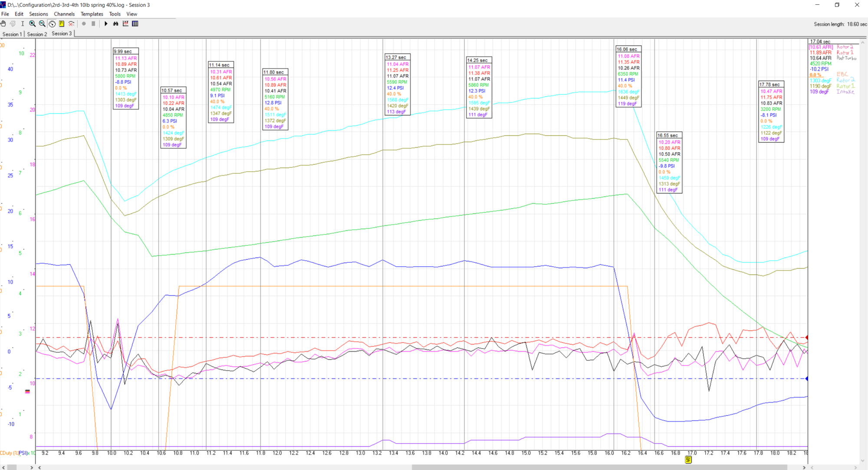Viewport: 868px width, 470px height.
Task: Open the Templates menu
Action: (x=92, y=14)
